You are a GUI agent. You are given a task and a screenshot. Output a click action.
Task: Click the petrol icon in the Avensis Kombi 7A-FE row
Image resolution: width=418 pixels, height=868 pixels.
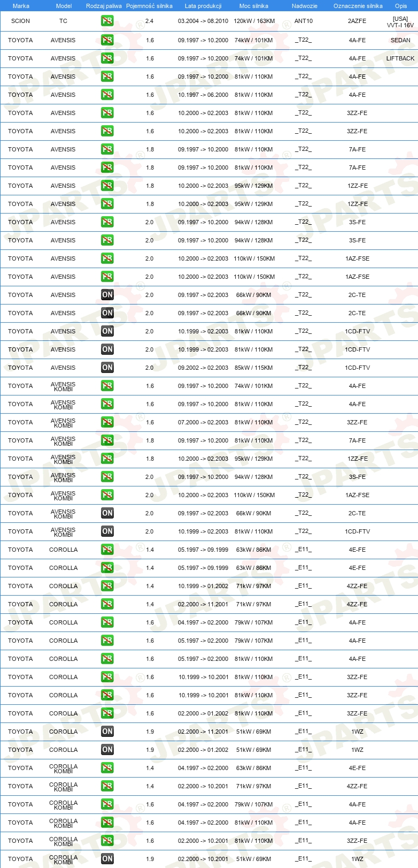(107, 440)
